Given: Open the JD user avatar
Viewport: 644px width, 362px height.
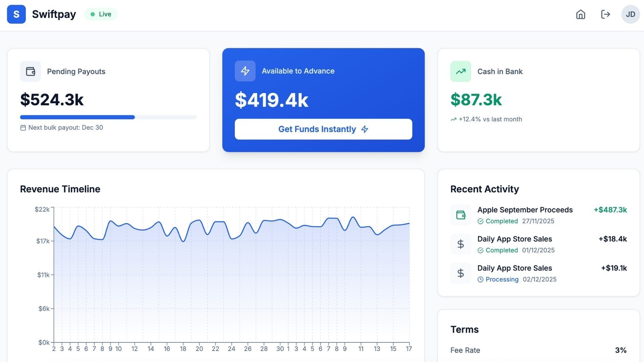Looking at the screenshot, I should pyautogui.click(x=630, y=14).
